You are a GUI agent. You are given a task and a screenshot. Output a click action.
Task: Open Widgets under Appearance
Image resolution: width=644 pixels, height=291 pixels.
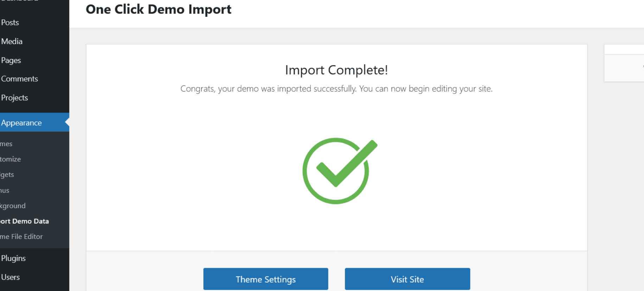[x=7, y=175]
